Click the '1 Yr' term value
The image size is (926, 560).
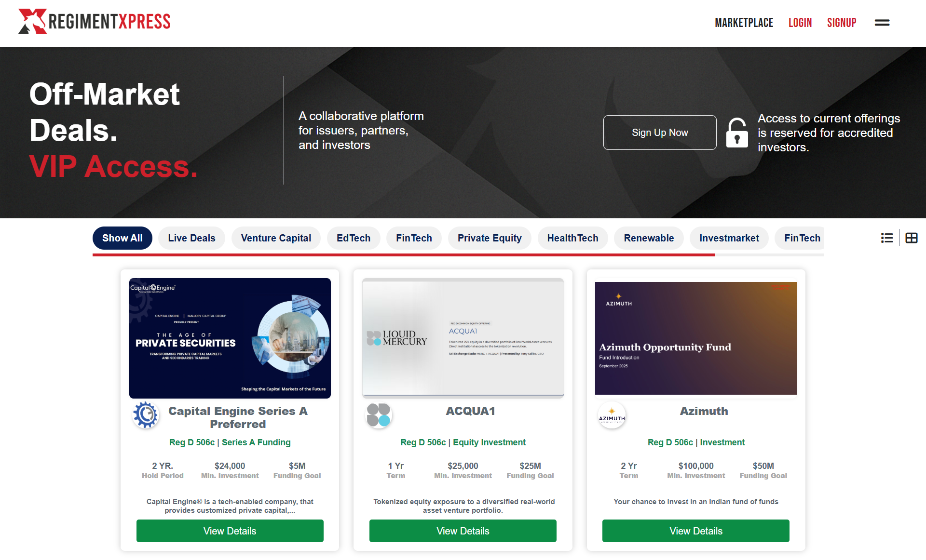pyautogui.click(x=396, y=466)
